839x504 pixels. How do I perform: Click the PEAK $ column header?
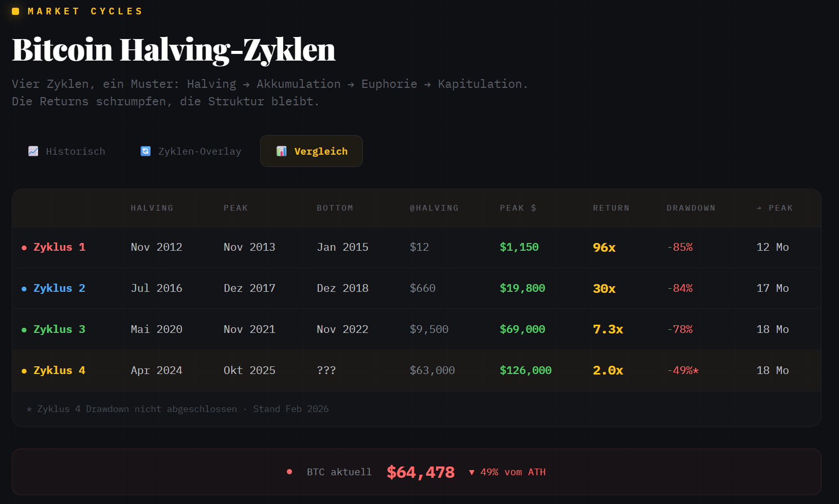click(x=518, y=208)
